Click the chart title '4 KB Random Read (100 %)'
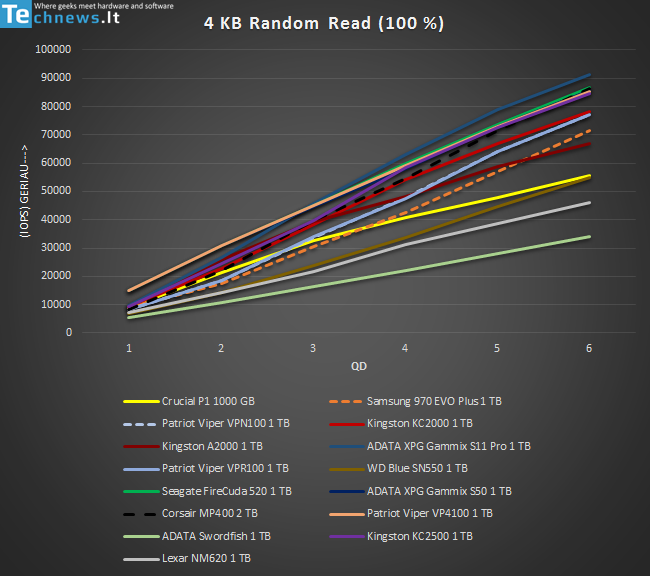Screen dimensions: 650x576 point(324,23)
